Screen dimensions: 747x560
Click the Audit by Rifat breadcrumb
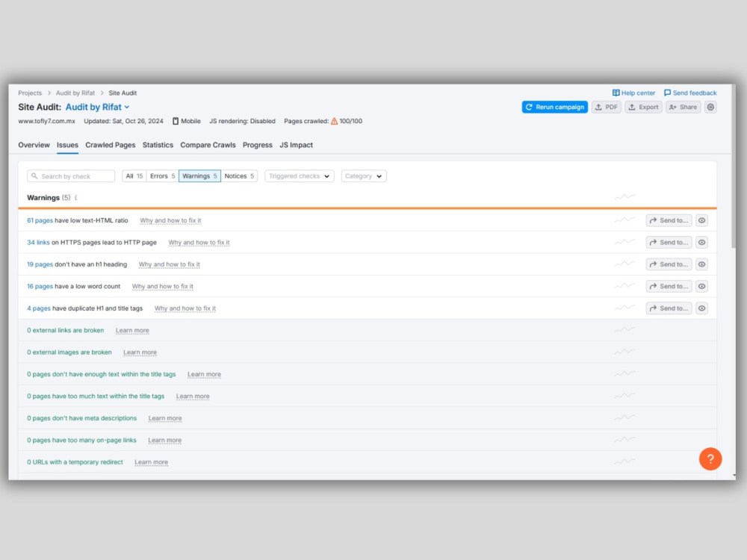[75, 93]
